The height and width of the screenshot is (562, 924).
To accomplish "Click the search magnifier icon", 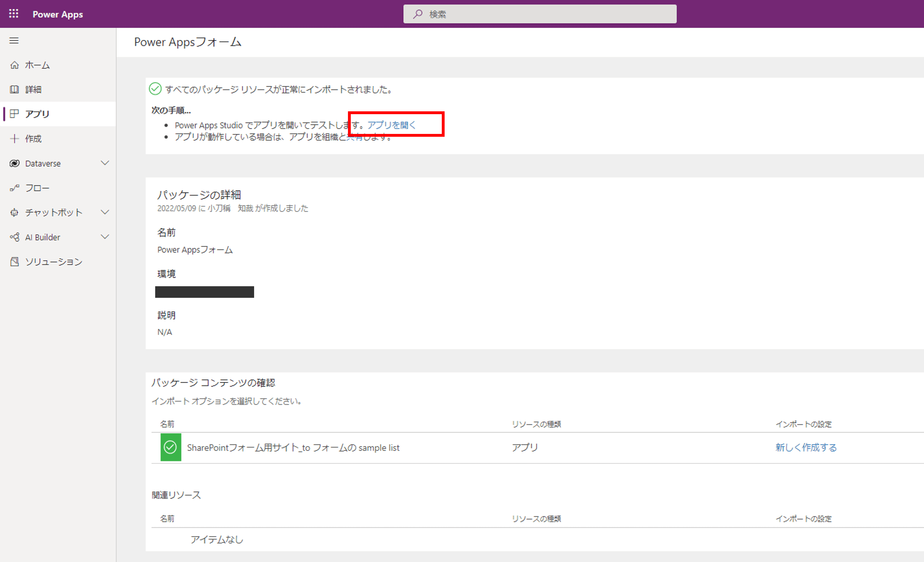I will [417, 14].
